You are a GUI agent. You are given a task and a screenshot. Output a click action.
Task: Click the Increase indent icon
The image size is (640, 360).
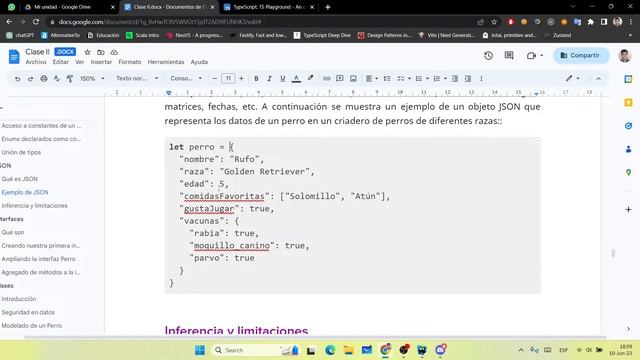point(468,78)
